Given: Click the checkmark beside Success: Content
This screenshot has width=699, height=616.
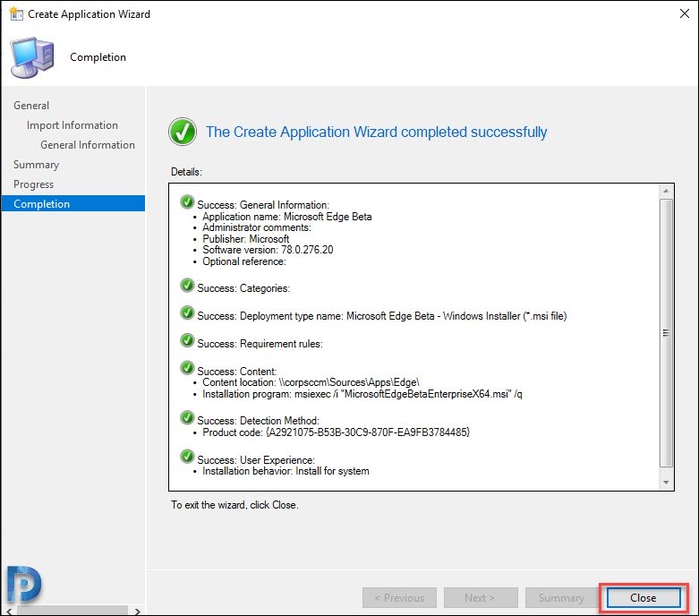Looking at the screenshot, I should pyautogui.click(x=187, y=368).
